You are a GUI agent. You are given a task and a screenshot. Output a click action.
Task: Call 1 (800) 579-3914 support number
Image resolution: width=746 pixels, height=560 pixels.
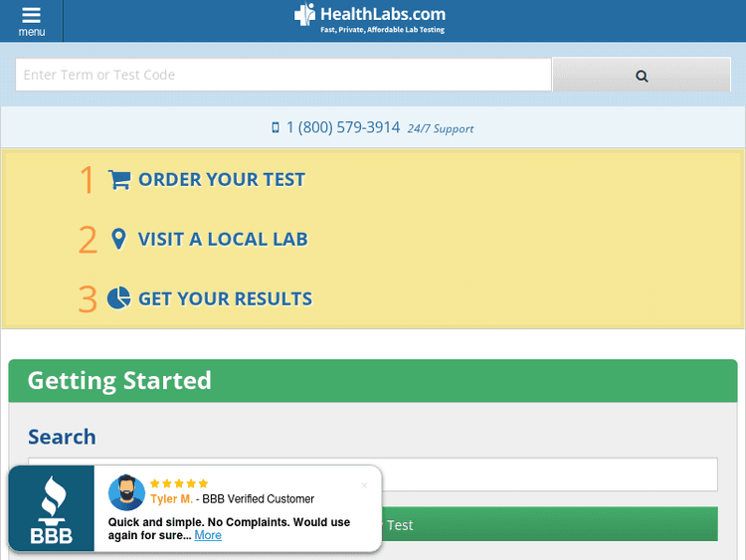tap(343, 127)
